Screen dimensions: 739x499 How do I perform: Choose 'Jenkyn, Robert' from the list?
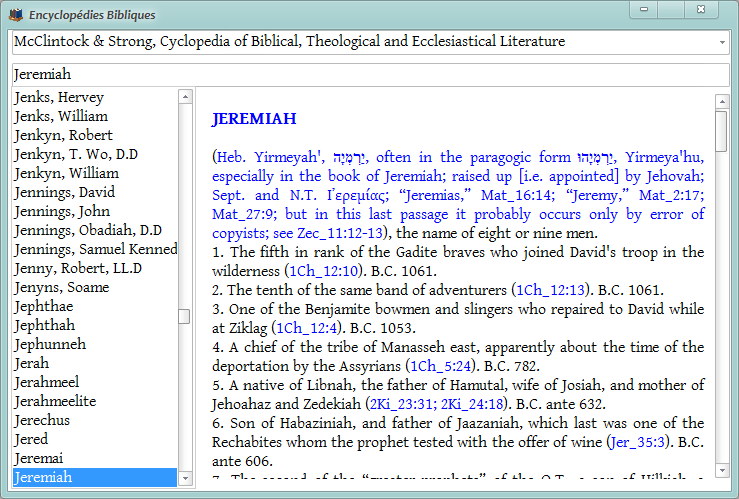coord(95,135)
